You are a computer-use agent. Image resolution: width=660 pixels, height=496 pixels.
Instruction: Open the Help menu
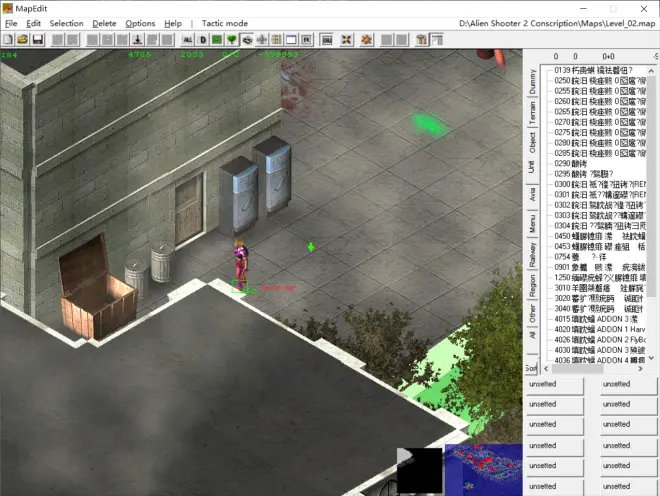tap(173, 24)
